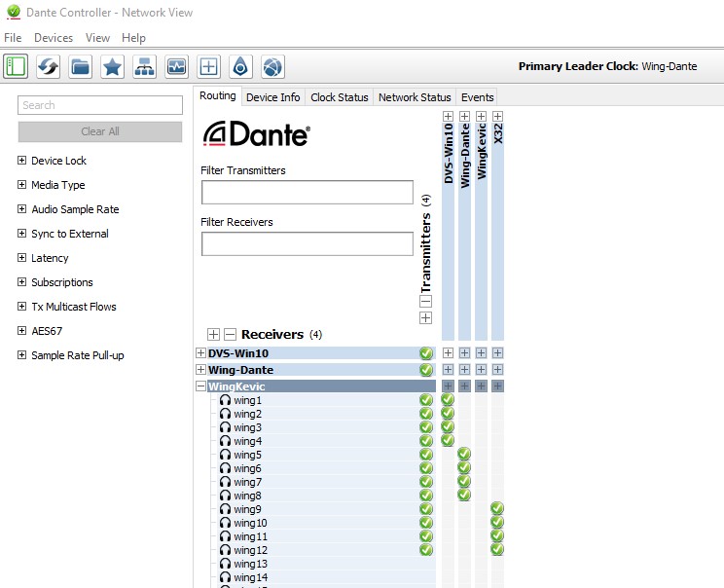This screenshot has width=724, height=588.
Task: Expand all transmitters with plus button
Action: pos(425,317)
